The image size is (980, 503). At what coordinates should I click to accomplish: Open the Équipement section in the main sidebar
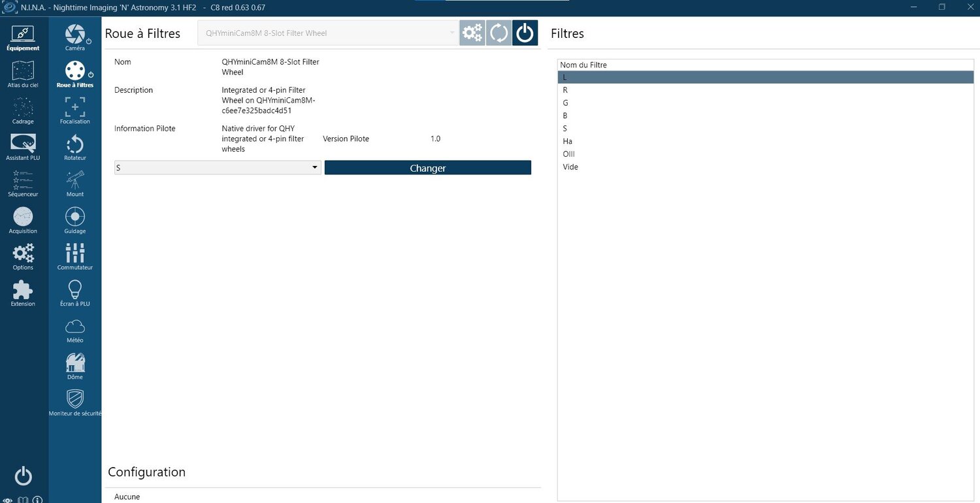pos(23,38)
